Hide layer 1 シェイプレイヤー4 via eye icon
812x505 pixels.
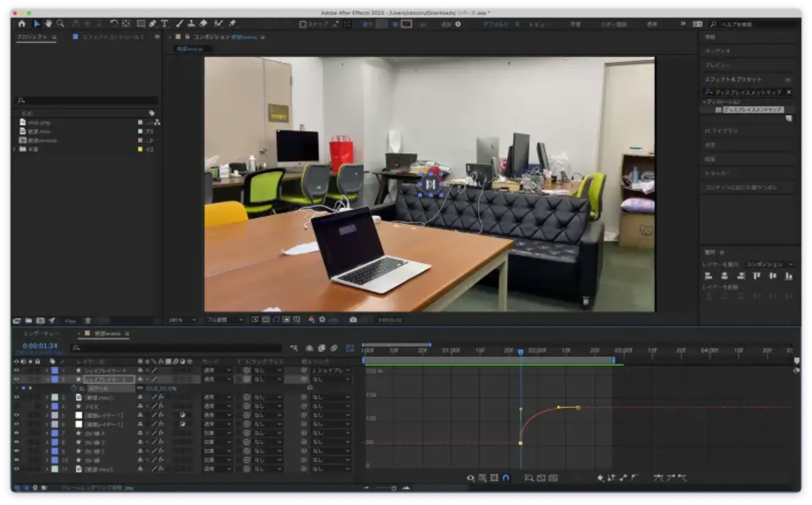tap(16, 370)
